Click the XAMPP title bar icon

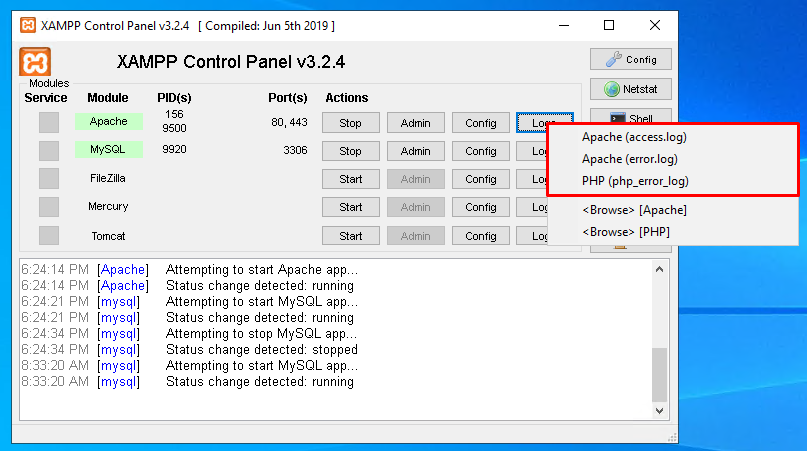[28, 25]
